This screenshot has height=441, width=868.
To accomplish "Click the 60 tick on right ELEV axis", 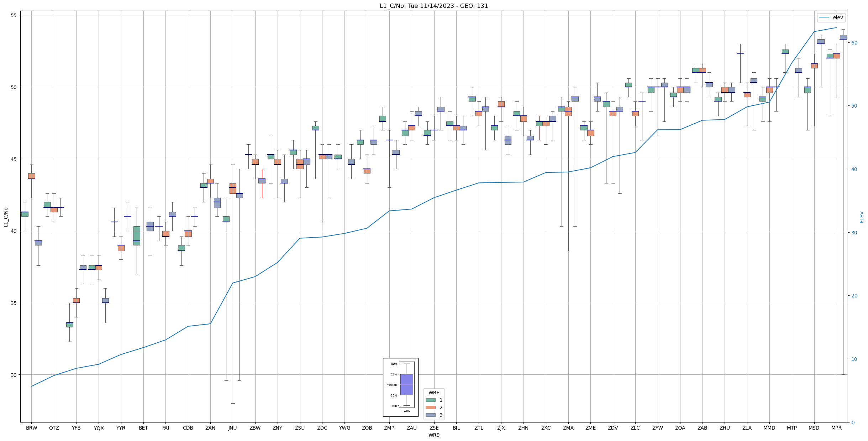I will pyautogui.click(x=854, y=43).
